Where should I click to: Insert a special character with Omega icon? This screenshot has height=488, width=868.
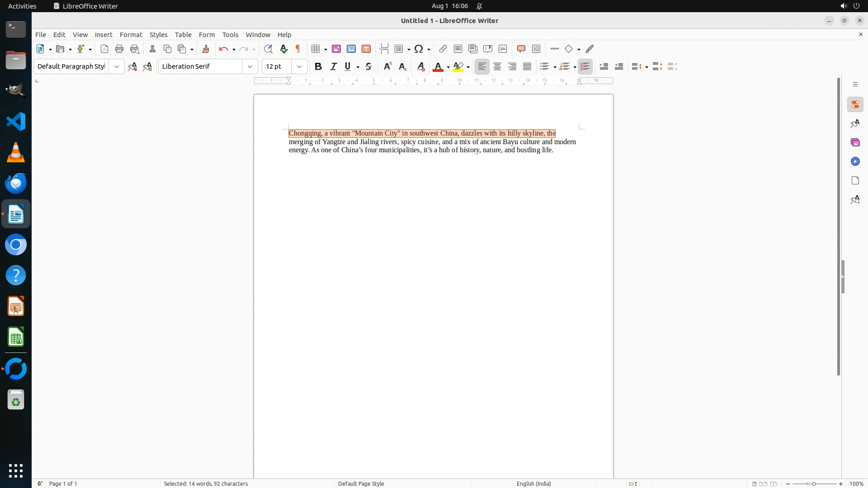click(x=419, y=49)
